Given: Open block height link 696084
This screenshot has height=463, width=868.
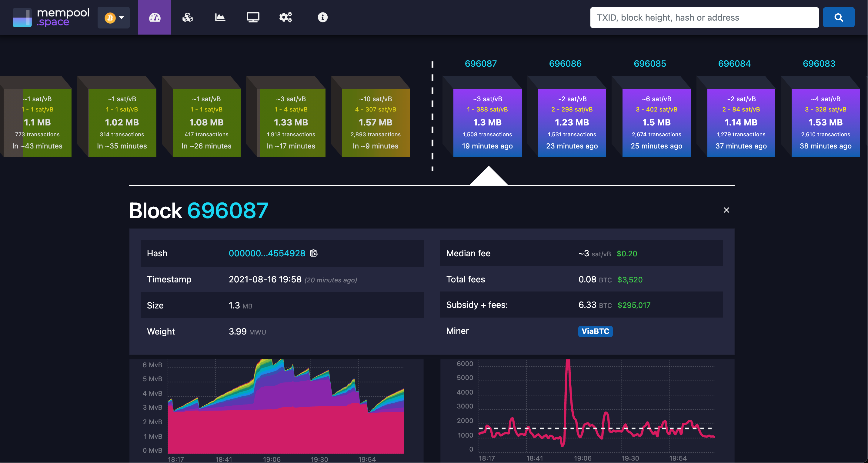Looking at the screenshot, I should (735, 64).
